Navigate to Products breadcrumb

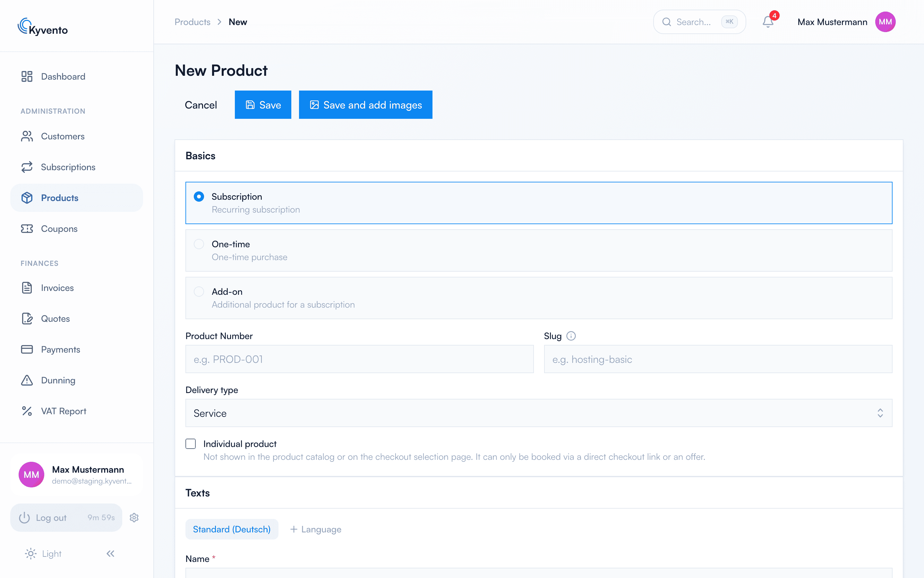click(x=193, y=22)
